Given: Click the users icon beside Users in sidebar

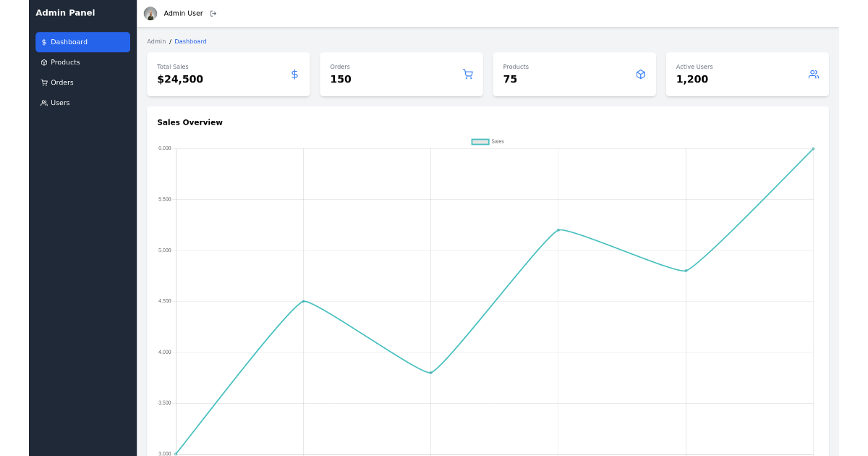Looking at the screenshot, I should (43, 103).
